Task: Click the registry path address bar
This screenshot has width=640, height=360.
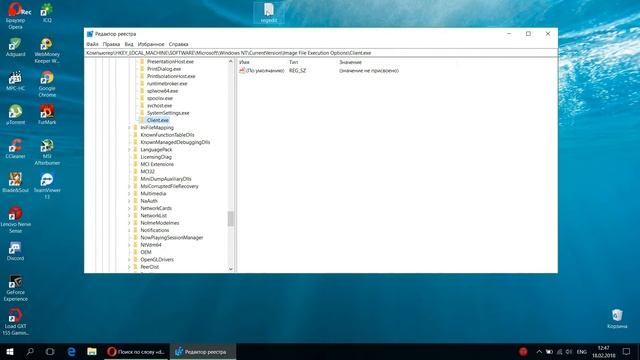Action: pyautogui.click(x=321, y=53)
